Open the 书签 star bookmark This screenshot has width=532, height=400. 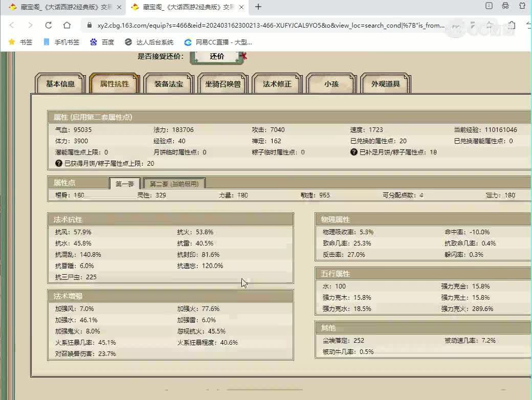pos(20,42)
